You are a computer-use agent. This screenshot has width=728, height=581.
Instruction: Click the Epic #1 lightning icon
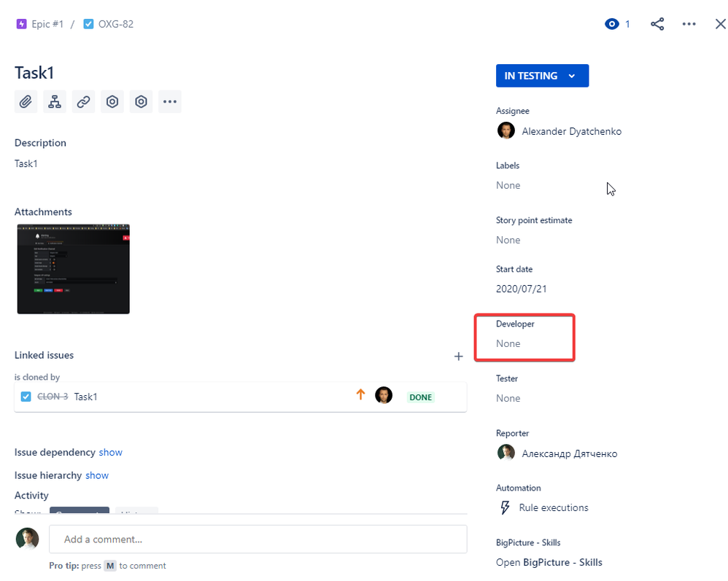[x=21, y=24]
